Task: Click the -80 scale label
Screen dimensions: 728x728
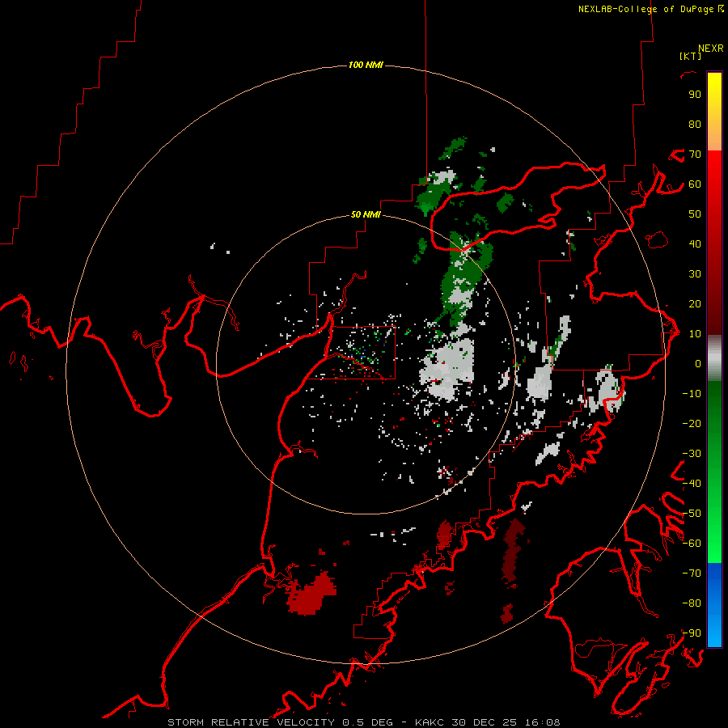Action: (692, 603)
